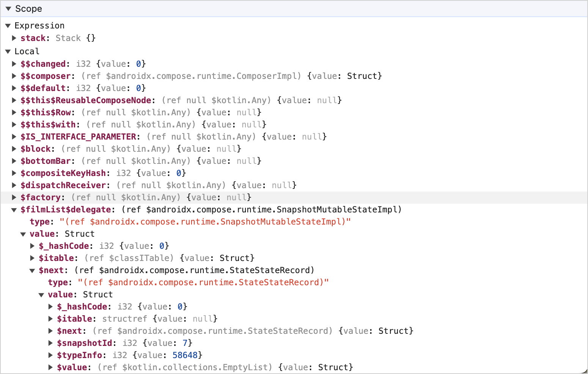Image resolution: width=588 pixels, height=374 pixels.
Task: Expand the $bottomBar variable
Action: click(x=14, y=161)
